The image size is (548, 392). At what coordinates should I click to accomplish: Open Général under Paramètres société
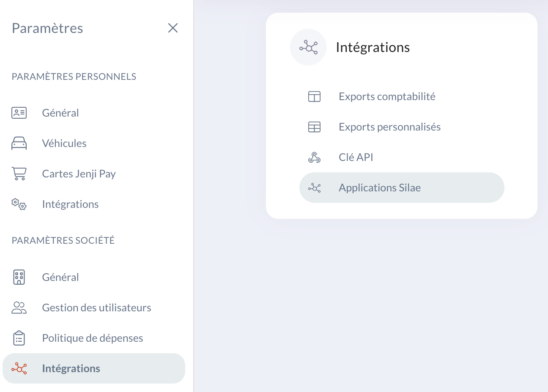(93, 277)
